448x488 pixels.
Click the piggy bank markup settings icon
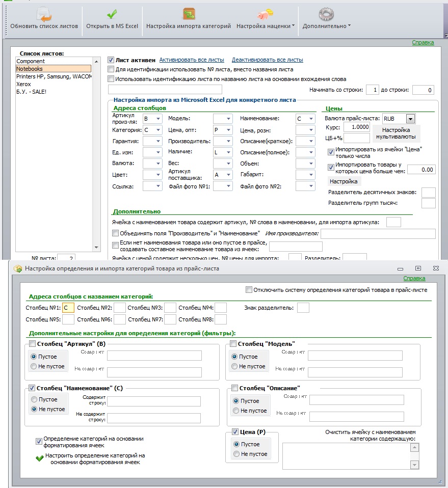pos(265,14)
